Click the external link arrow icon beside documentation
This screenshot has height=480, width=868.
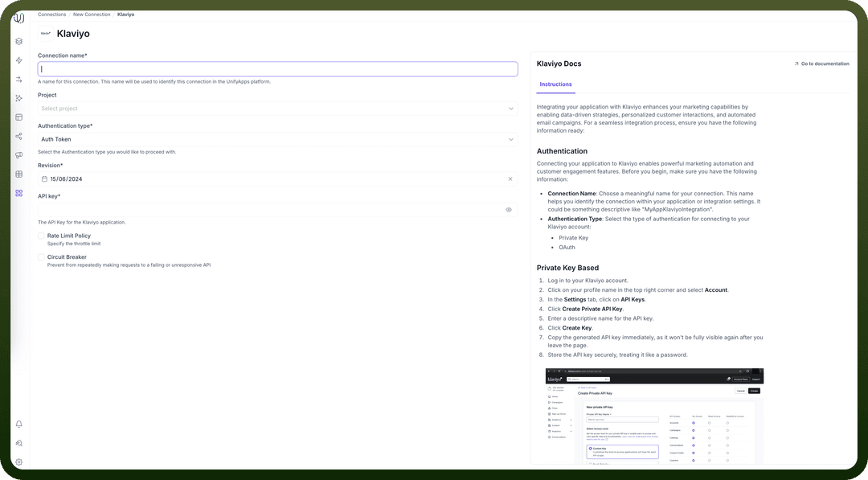tap(796, 64)
